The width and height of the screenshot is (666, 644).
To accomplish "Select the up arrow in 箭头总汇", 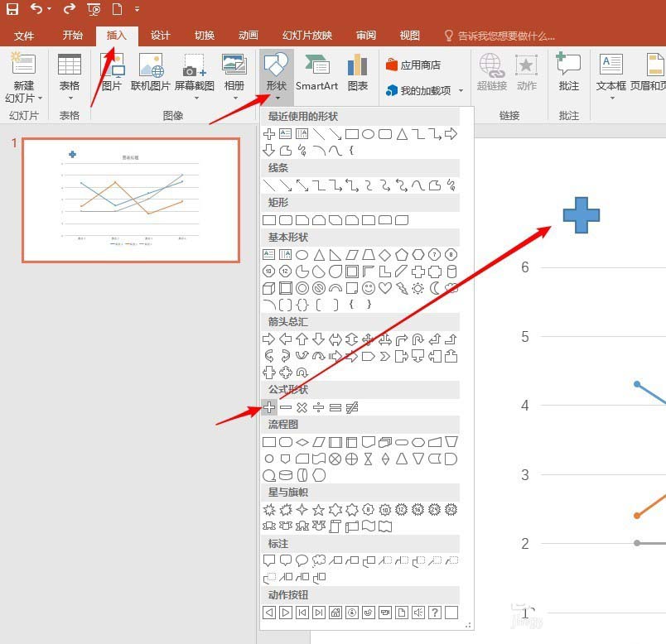I will [302, 339].
